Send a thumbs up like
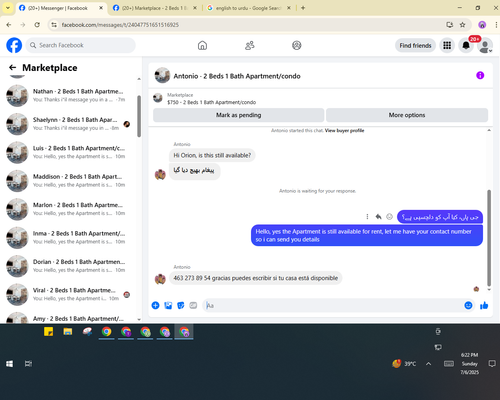Screen dimensions: 500x400 pos(484,305)
